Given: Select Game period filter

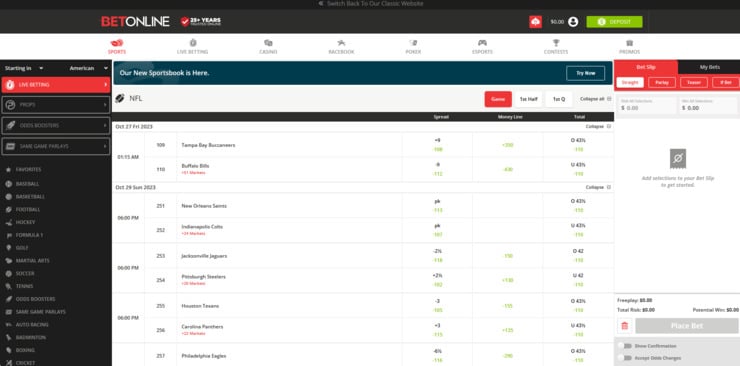Looking at the screenshot, I should tap(498, 99).
